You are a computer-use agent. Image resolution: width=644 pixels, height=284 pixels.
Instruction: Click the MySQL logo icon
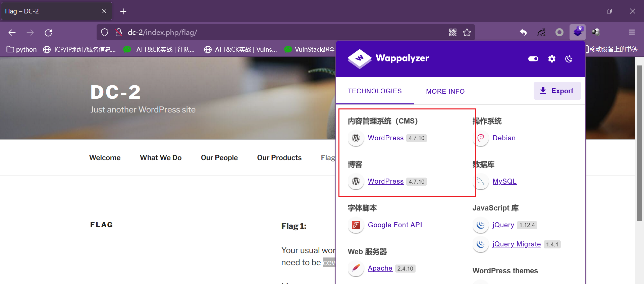(481, 181)
